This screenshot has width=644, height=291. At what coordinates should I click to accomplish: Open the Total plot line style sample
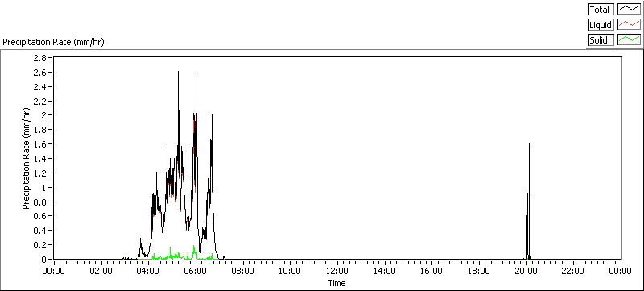pyautogui.click(x=630, y=10)
